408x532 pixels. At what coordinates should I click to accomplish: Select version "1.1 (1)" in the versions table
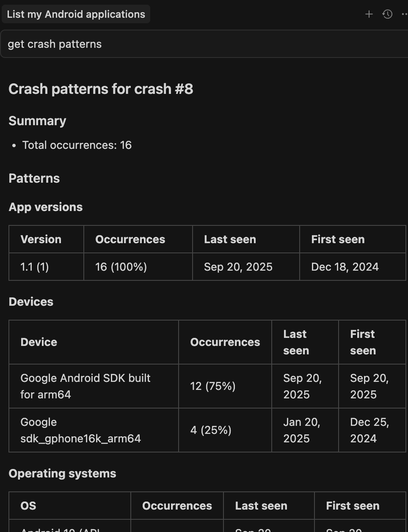coord(34,267)
